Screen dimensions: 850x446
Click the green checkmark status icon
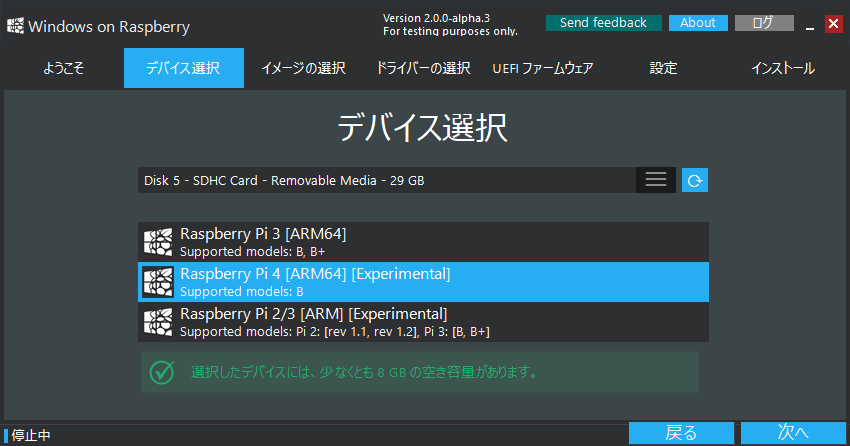(x=162, y=373)
